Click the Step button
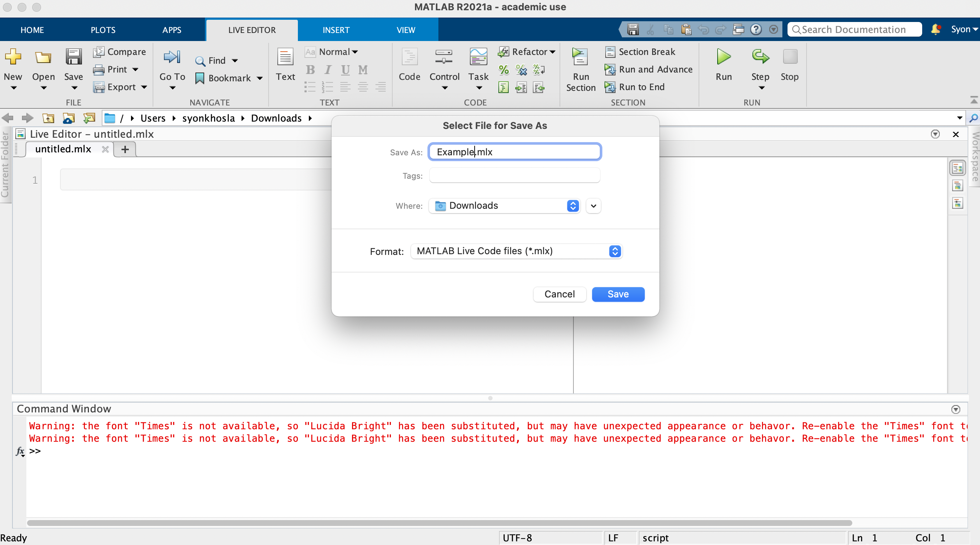 760,69
